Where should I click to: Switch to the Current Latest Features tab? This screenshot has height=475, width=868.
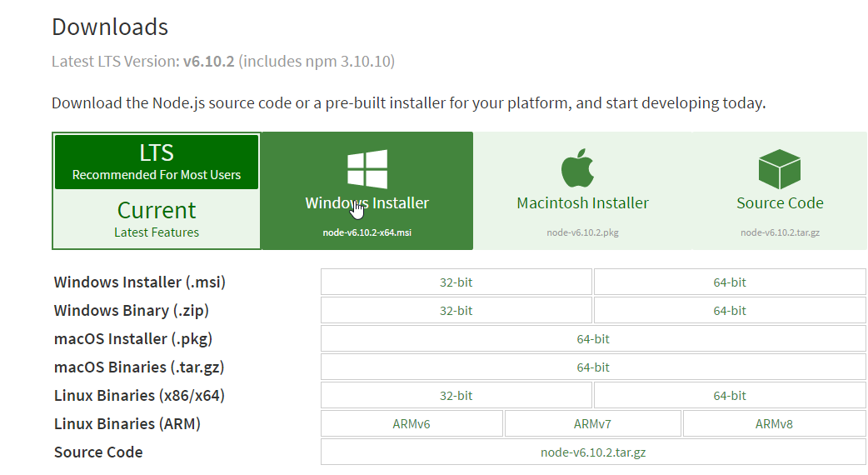(x=157, y=218)
